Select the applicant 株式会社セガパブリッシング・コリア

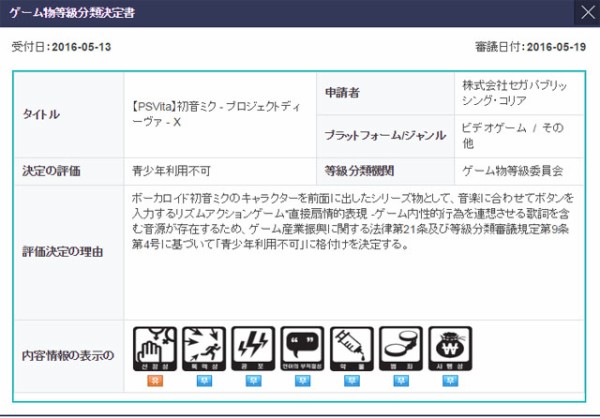coord(514,93)
